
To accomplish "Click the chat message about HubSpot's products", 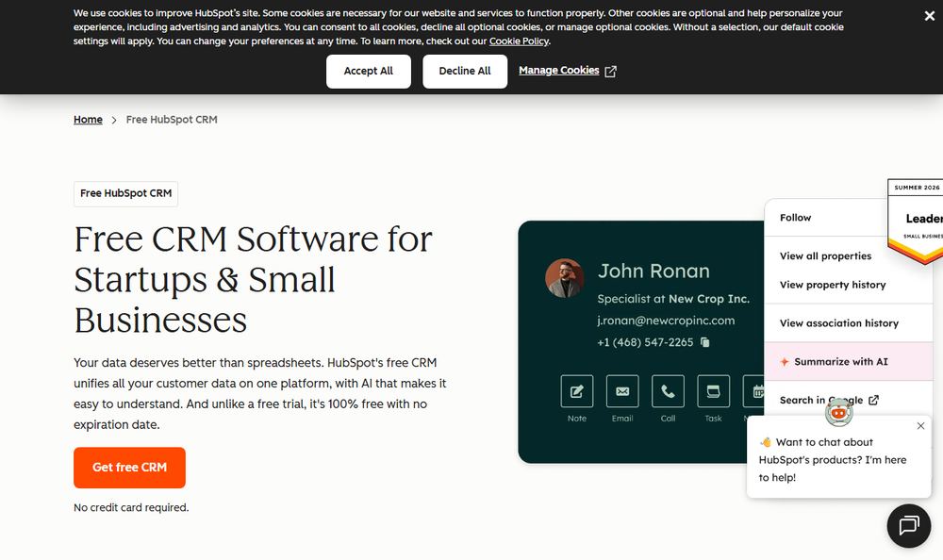I will point(833,459).
